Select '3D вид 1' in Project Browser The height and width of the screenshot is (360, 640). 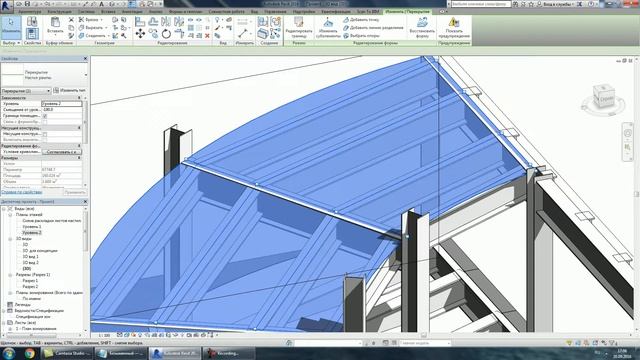coord(30,257)
